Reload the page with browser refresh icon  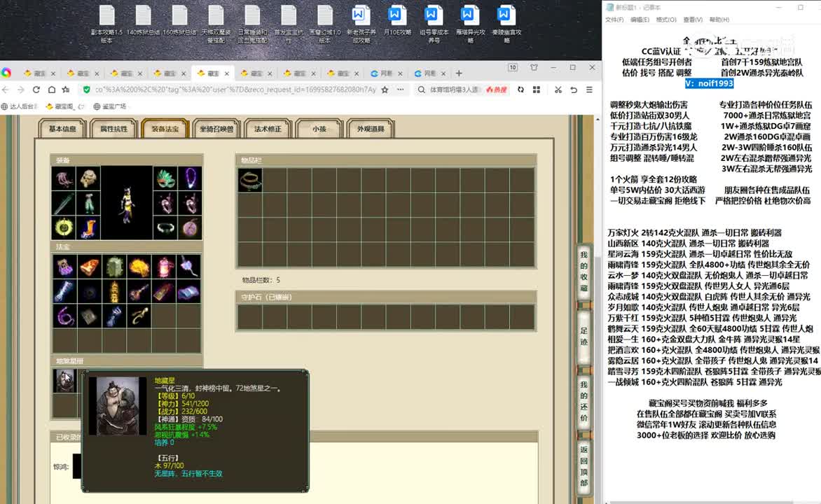pyautogui.click(x=36, y=90)
